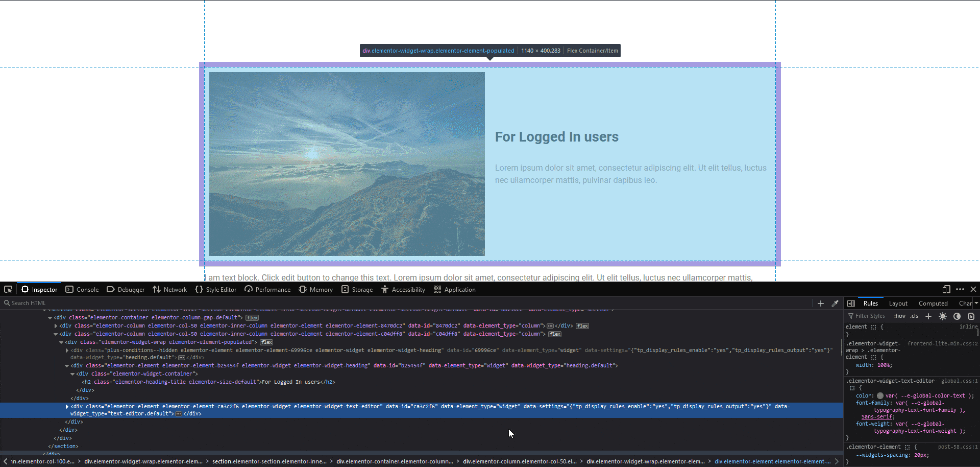Expand ellipsis in the text-editor.default node
The height and width of the screenshot is (467, 980).
pyautogui.click(x=179, y=414)
